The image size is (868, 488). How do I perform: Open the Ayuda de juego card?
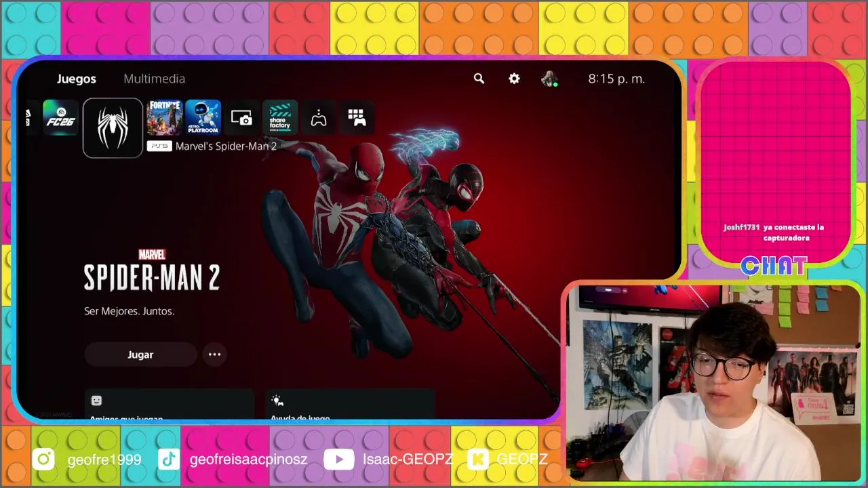pyautogui.click(x=350, y=405)
